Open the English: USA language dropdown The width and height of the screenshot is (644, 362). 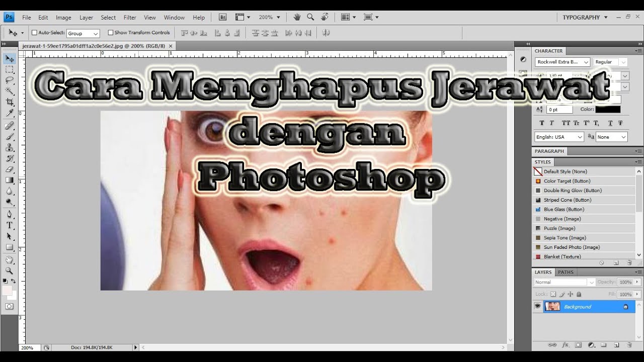[x=559, y=137]
